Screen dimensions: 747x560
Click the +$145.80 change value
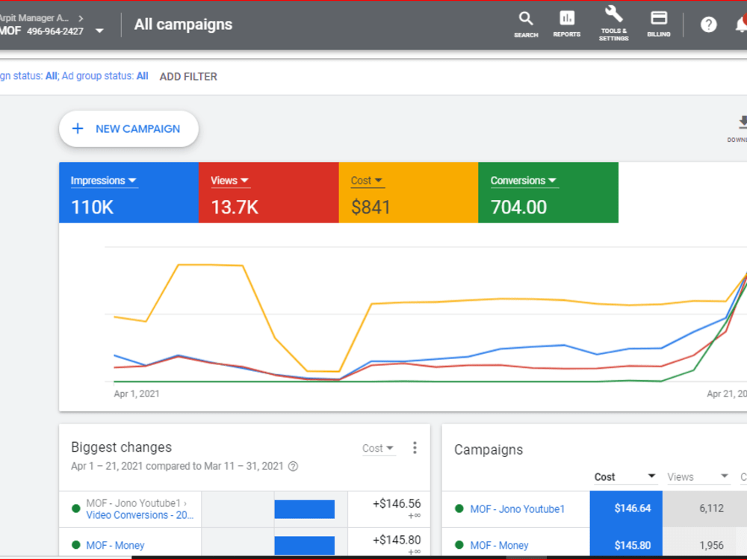(x=397, y=540)
